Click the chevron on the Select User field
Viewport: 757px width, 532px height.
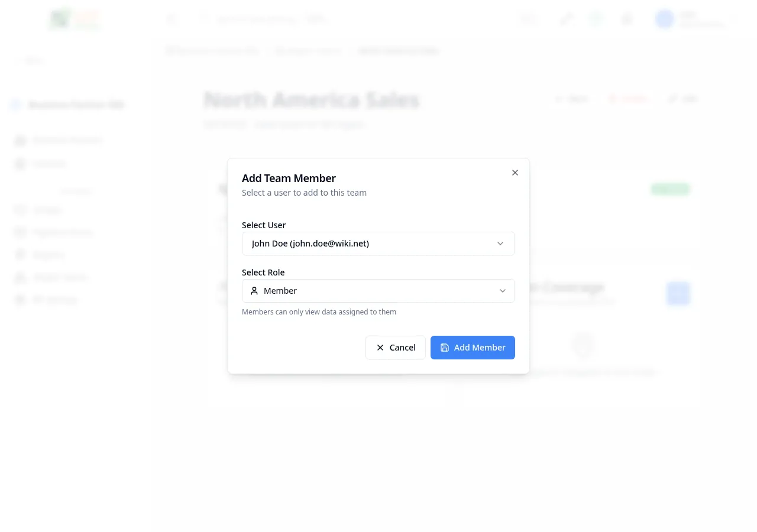pos(500,244)
